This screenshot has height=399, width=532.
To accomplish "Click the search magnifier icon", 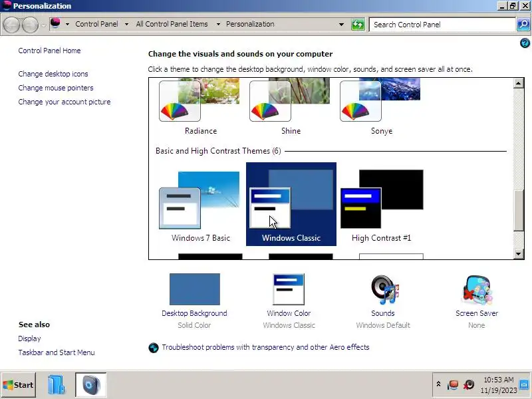I will click(x=523, y=25).
